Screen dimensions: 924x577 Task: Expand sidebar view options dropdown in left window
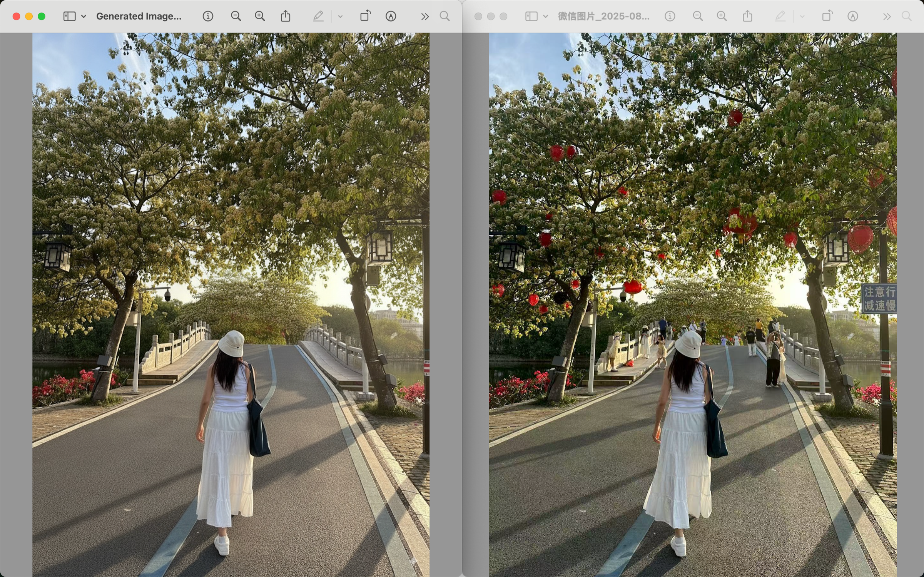(x=84, y=16)
